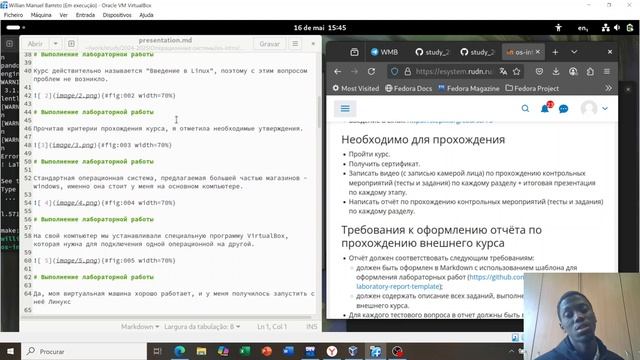The image size is (640, 360).
Task: Open the Fedora Docs bookmark
Action: pyautogui.click(x=409, y=88)
